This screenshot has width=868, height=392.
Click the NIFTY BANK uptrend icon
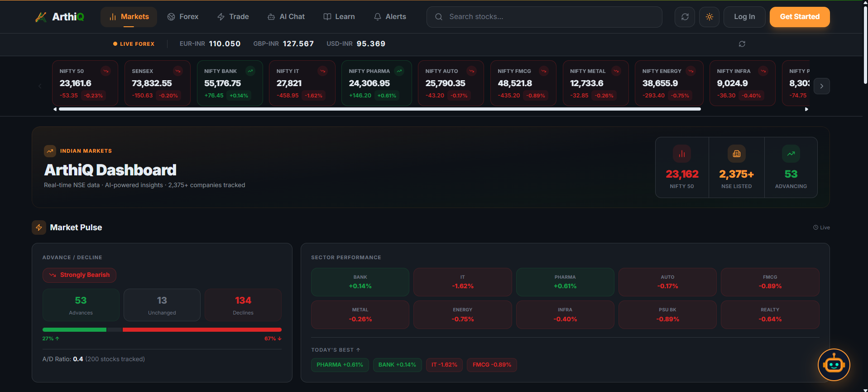[250, 71]
